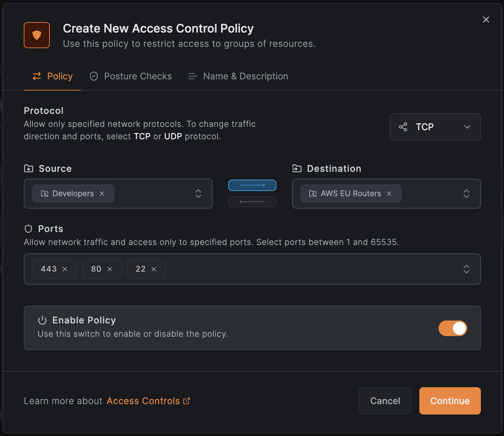Expand the Source selector with the chevron
Image resolution: width=504 pixels, height=436 pixels.
[x=198, y=194]
